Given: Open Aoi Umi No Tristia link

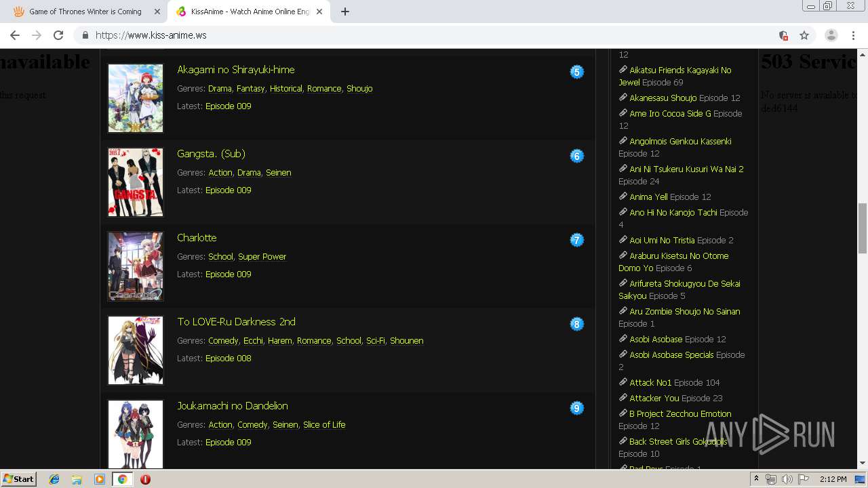Looking at the screenshot, I should pyautogui.click(x=662, y=241).
